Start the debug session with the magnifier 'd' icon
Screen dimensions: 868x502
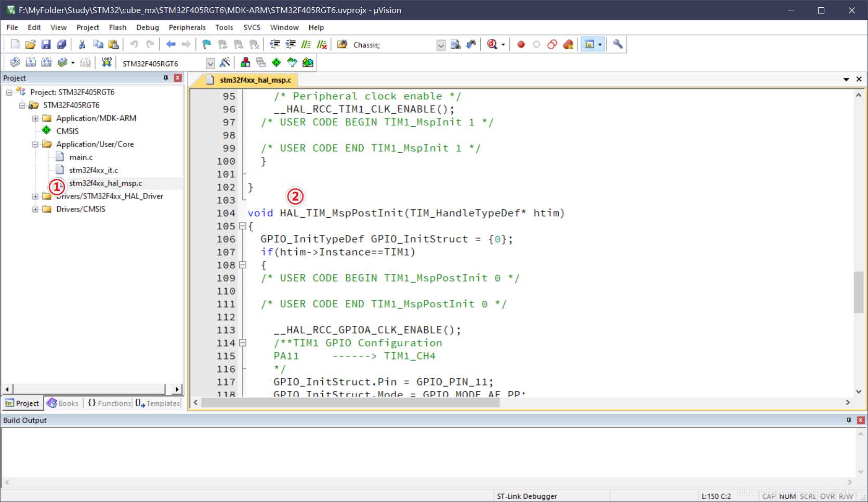(x=492, y=45)
